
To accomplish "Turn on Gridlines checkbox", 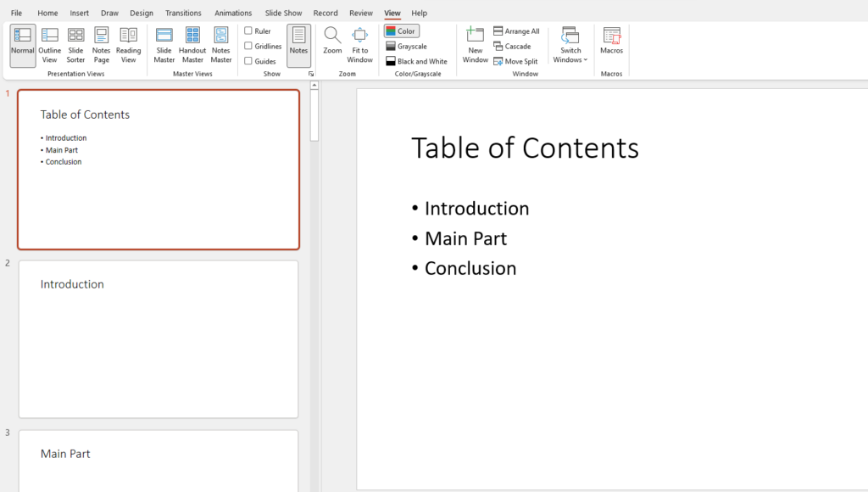I will pos(248,46).
